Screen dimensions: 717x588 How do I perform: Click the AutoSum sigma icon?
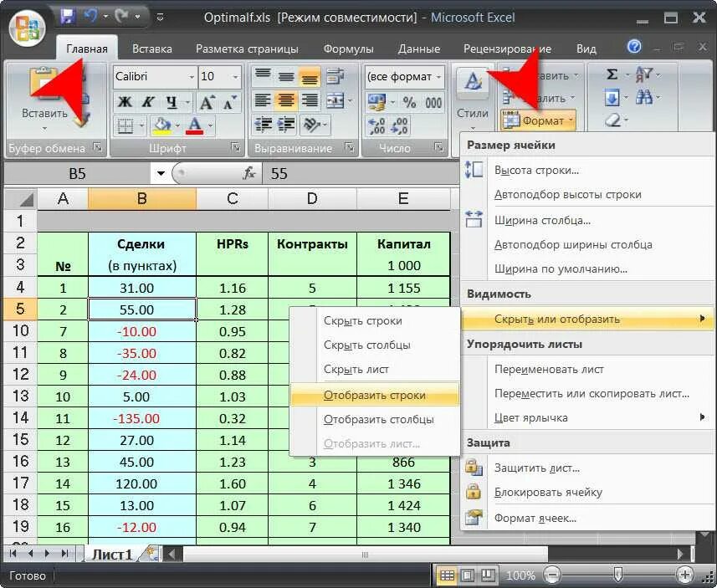612,74
